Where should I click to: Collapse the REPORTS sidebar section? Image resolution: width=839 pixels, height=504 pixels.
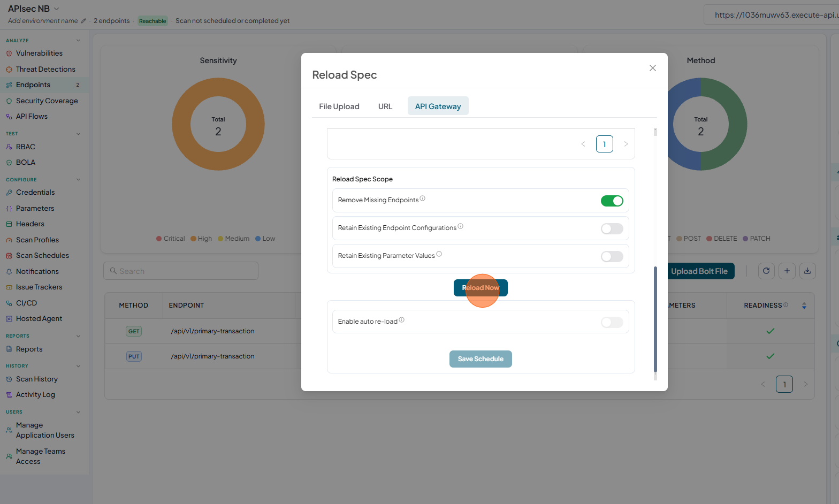(78, 336)
